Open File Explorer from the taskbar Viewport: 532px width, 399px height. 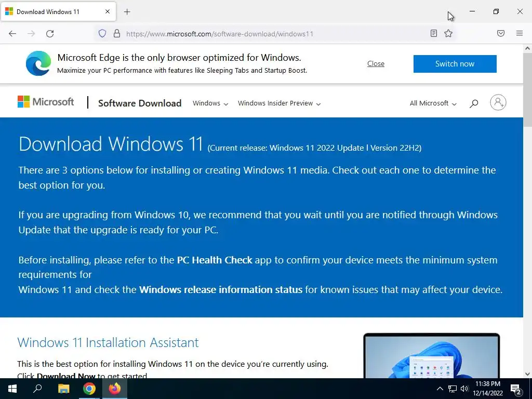[63, 389]
